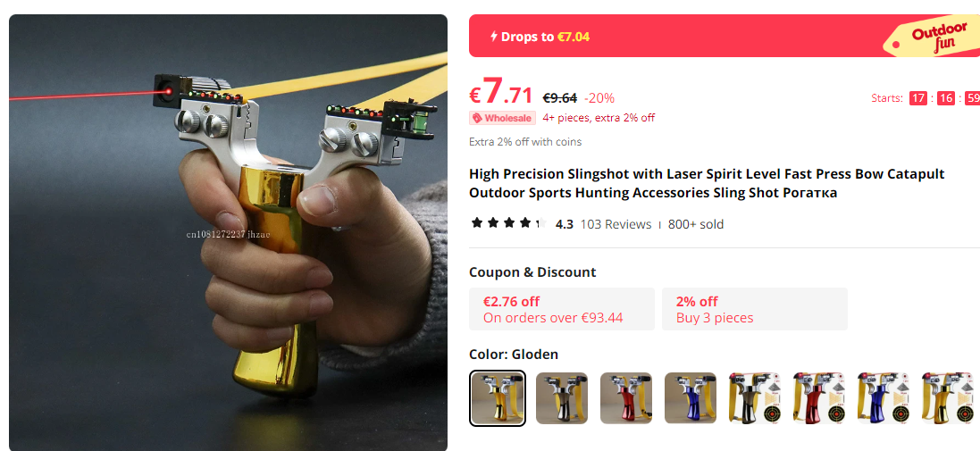Click the Wholesale tag label
The image size is (980, 451).
click(x=503, y=117)
